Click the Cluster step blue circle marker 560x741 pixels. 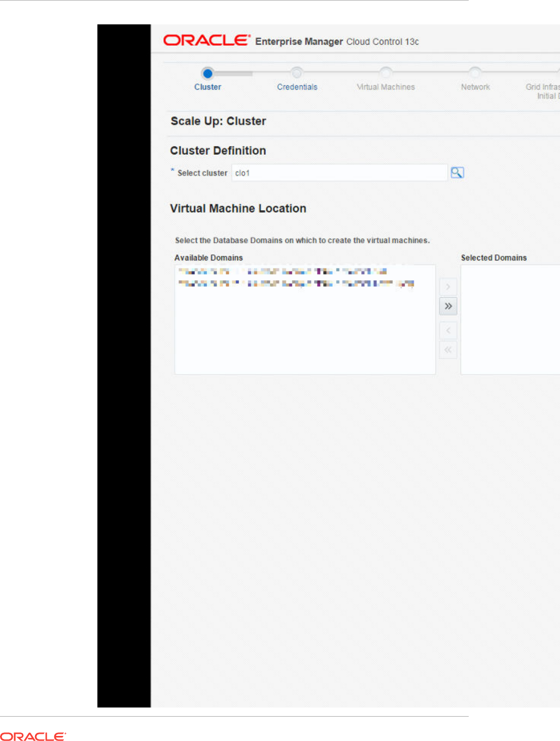[207, 73]
